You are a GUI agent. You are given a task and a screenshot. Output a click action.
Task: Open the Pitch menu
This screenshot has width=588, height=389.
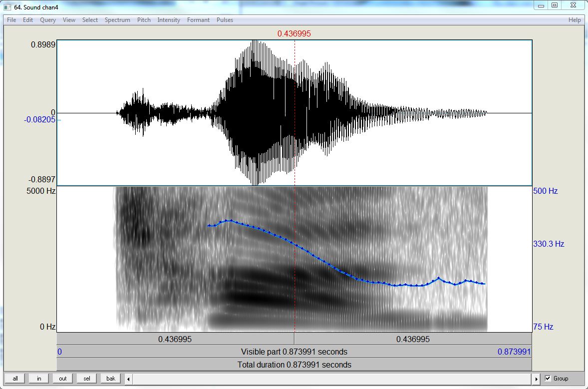144,20
